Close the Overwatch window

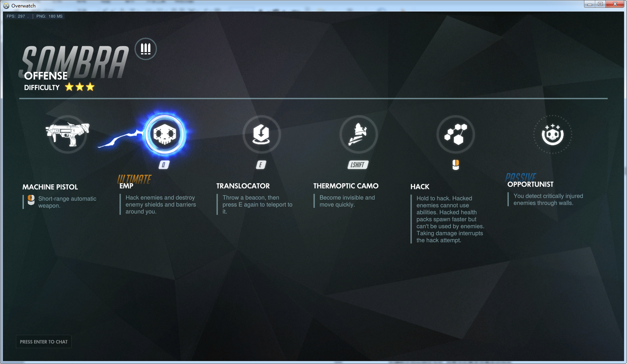615,4
